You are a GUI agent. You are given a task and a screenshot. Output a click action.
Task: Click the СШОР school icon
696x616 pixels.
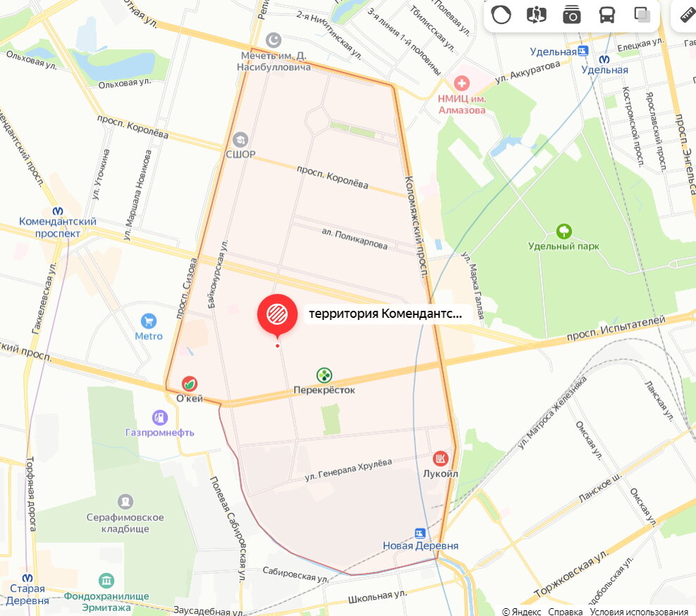[x=240, y=140]
